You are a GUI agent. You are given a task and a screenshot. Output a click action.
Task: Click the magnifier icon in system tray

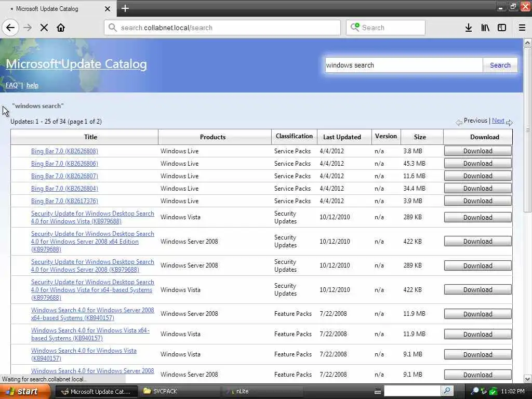[475, 391]
